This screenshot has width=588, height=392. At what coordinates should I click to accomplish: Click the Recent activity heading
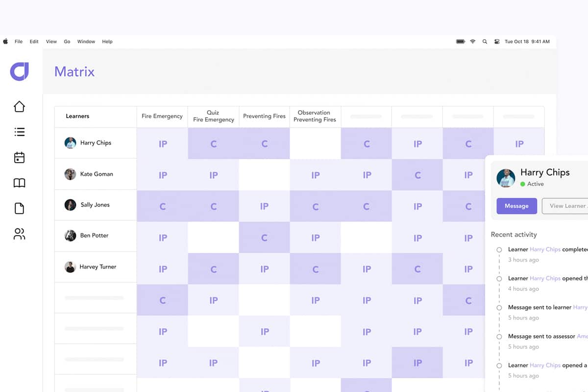coord(514,235)
